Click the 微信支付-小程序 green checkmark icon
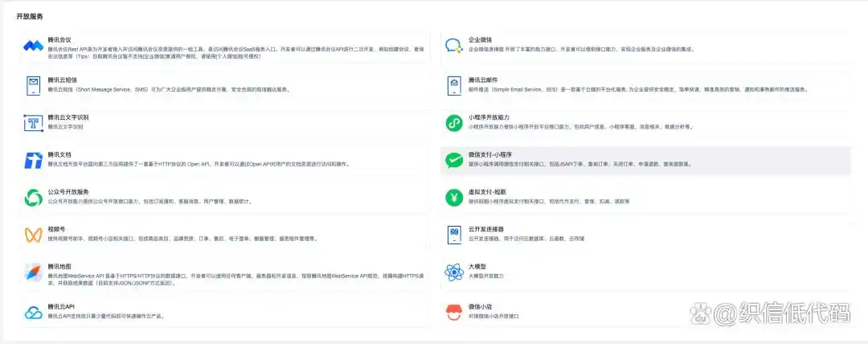The image size is (868, 344). (x=454, y=161)
